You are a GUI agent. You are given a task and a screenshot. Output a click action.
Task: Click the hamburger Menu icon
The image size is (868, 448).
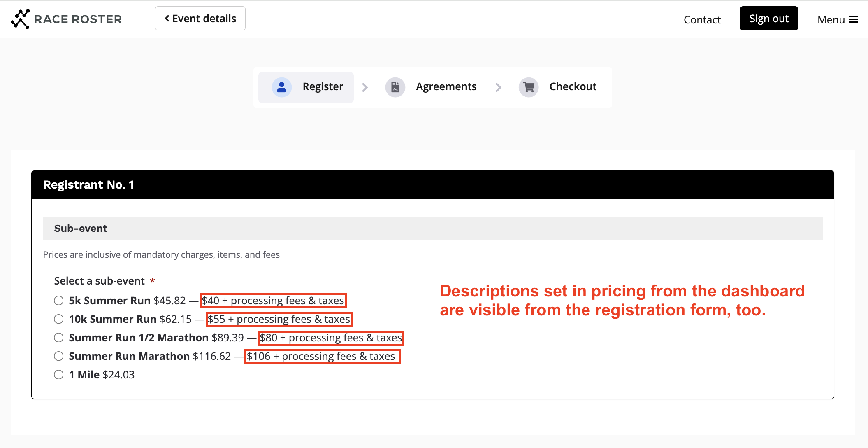[854, 20]
